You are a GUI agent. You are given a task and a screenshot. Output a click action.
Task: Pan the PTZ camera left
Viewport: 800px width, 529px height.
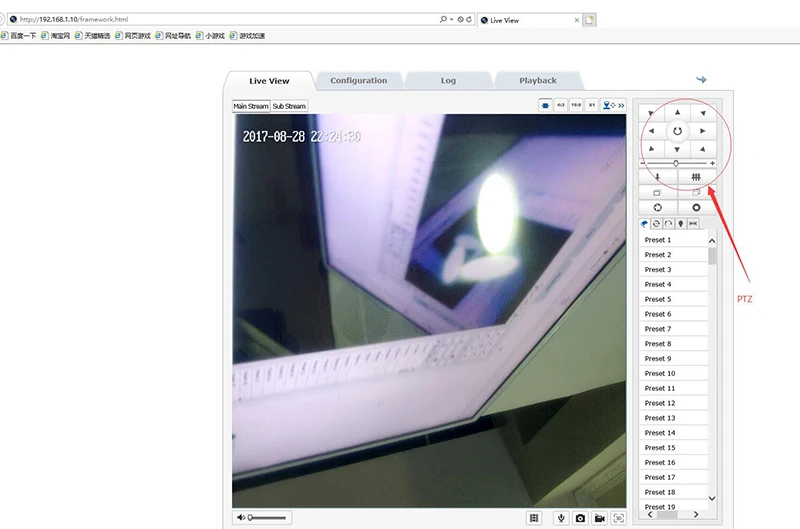652,131
